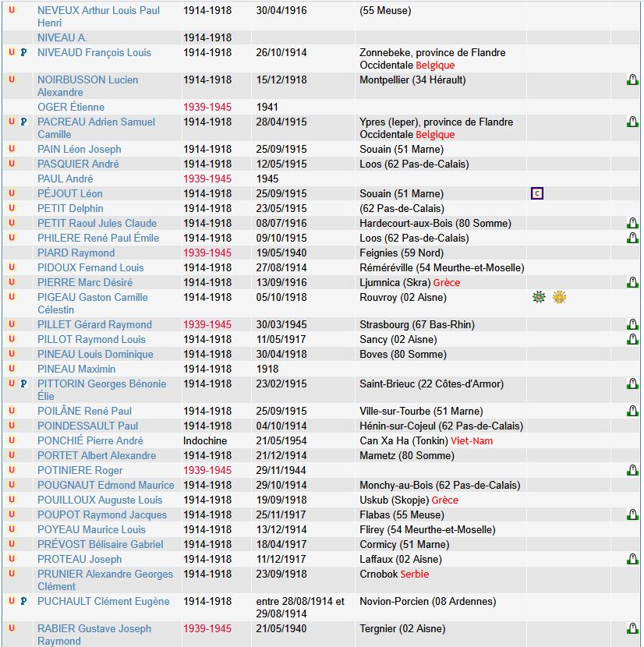The width and height of the screenshot is (644, 647).
Task: Open the PIARD Raymond name link
Action: tap(76, 253)
